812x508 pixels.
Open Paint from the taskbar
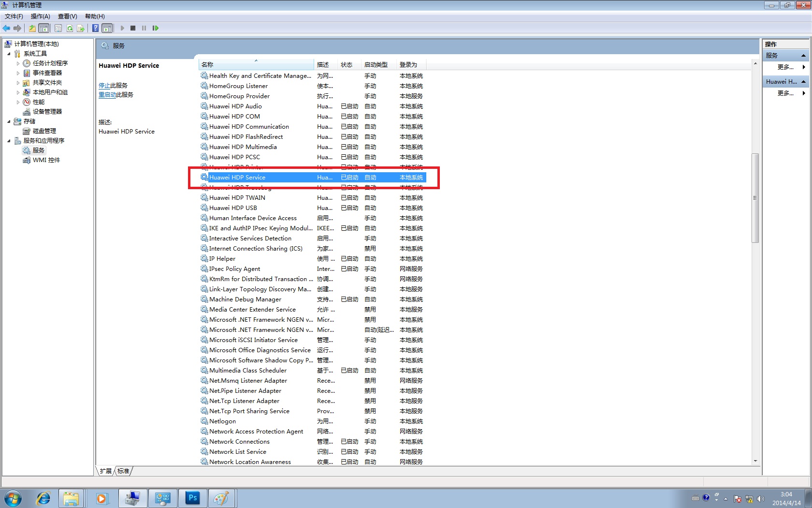221,498
